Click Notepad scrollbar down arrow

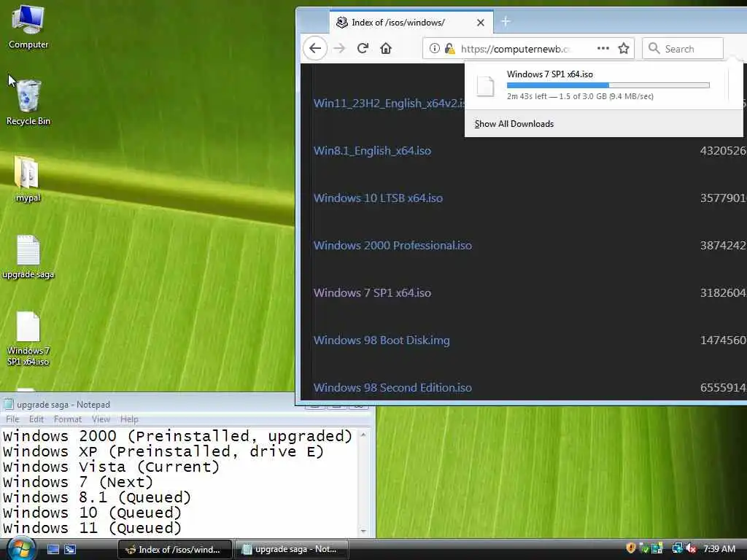[363, 531]
